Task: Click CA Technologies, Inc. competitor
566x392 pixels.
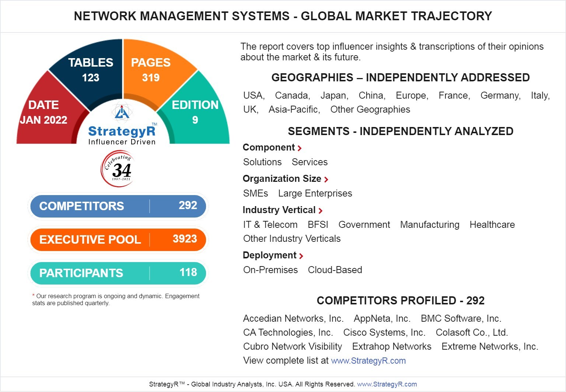Action: pos(288,333)
